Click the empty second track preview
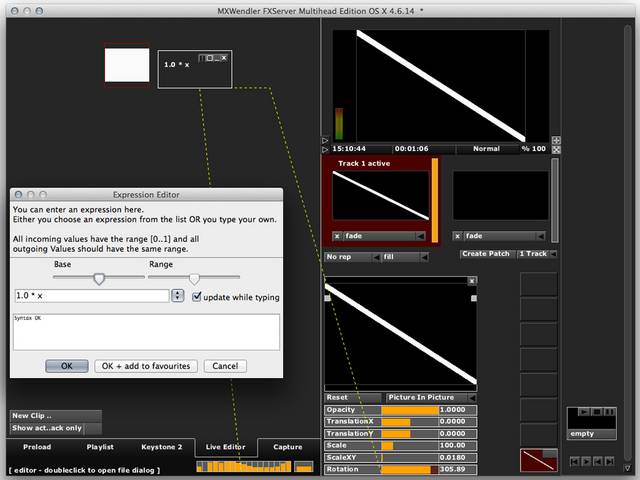Viewport: 640px width, 480px height. coord(500,196)
